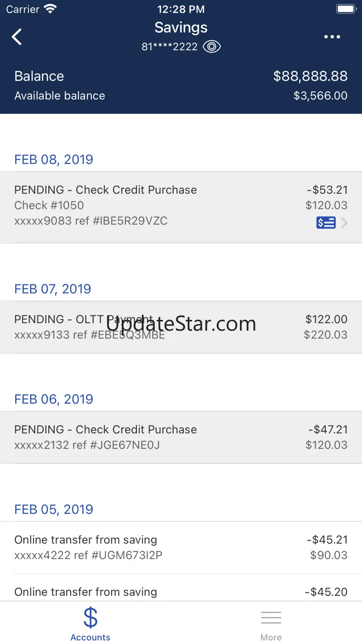Tap the $88,888.88 balance amount
This screenshot has width=362, height=644.
pyautogui.click(x=310, y=76)
